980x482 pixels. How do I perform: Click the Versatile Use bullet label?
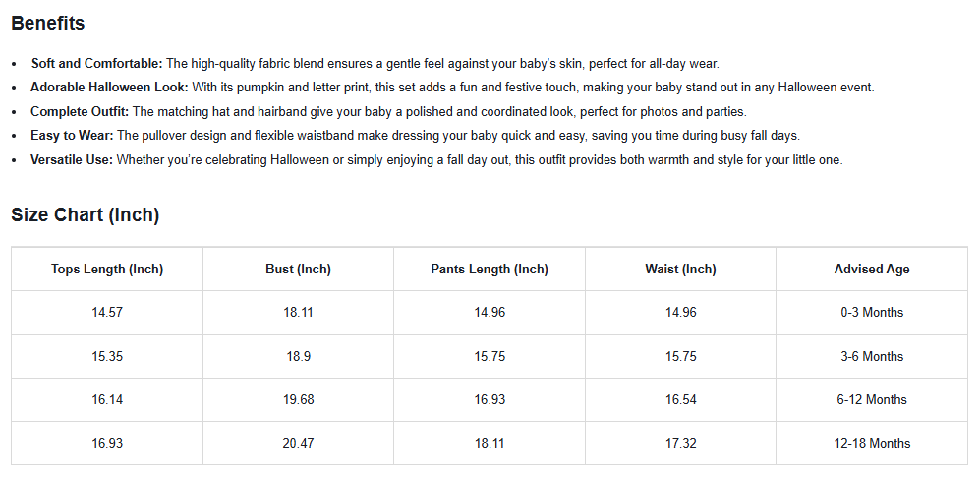pos(72,159)
